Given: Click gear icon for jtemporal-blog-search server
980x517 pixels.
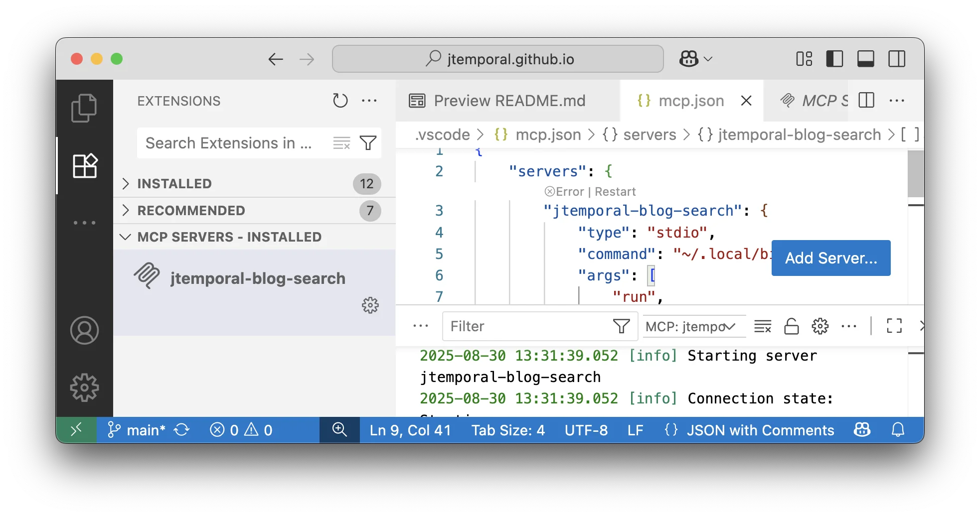Looking at the screenshot, I should (x=370, y=305).
